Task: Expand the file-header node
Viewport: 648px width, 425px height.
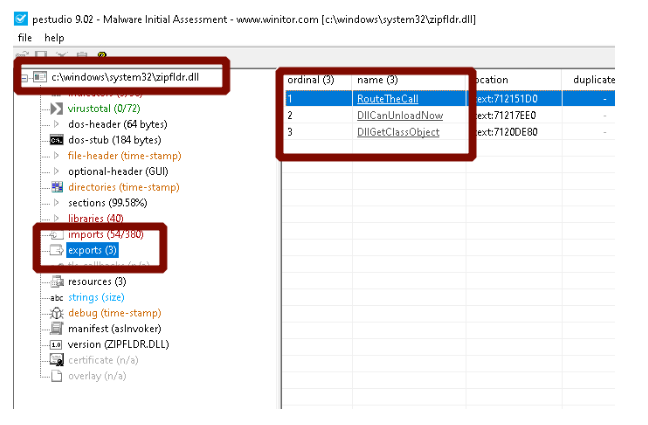Action: 57,155
